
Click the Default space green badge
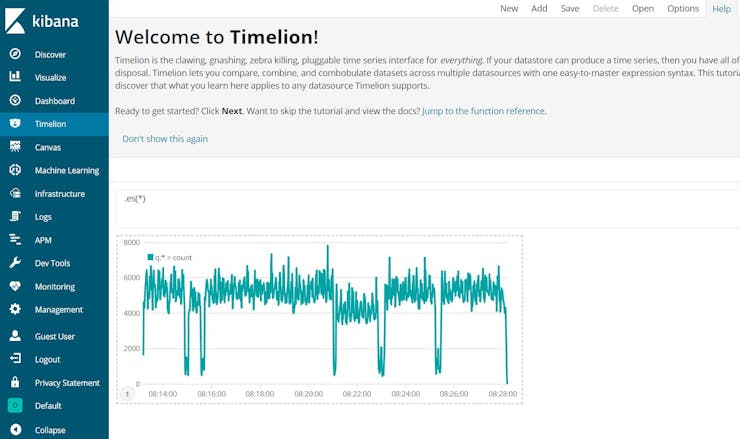(x=15, y=405)
